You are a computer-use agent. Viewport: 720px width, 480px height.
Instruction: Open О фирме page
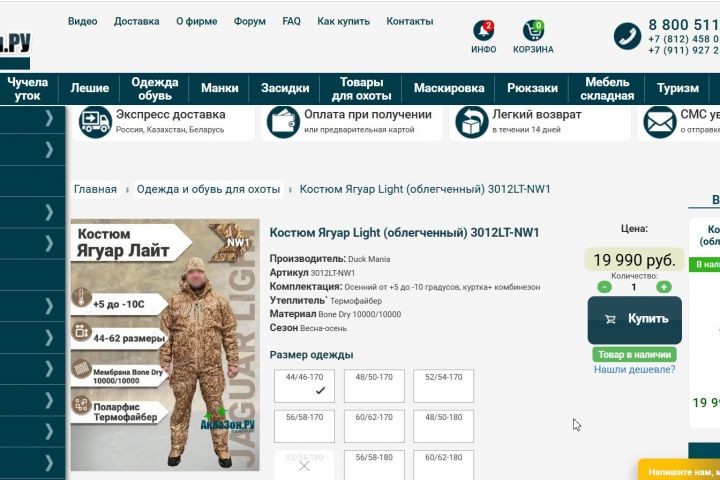[197, 21]
